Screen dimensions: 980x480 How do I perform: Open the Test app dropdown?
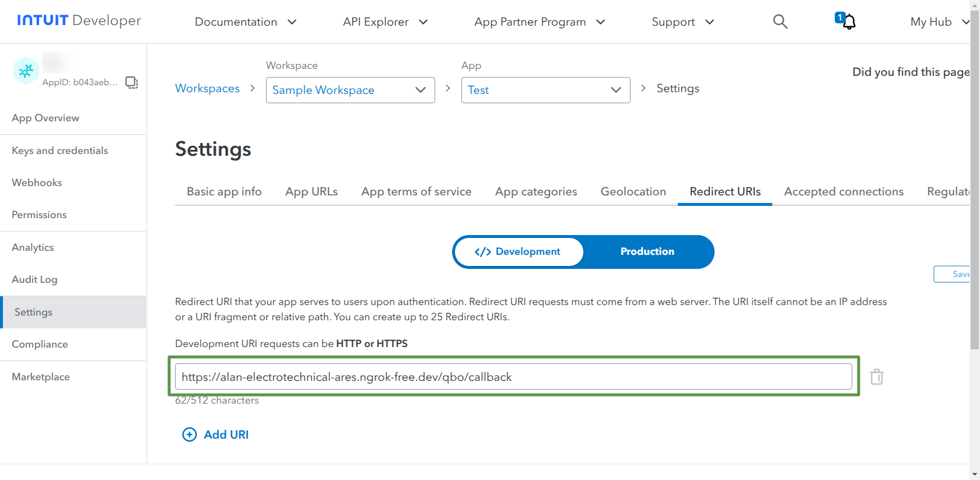[x=546, y=90]
